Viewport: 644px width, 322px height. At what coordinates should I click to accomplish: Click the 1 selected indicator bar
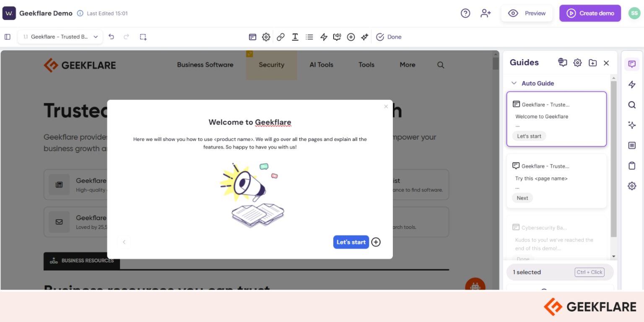(560, 272)
